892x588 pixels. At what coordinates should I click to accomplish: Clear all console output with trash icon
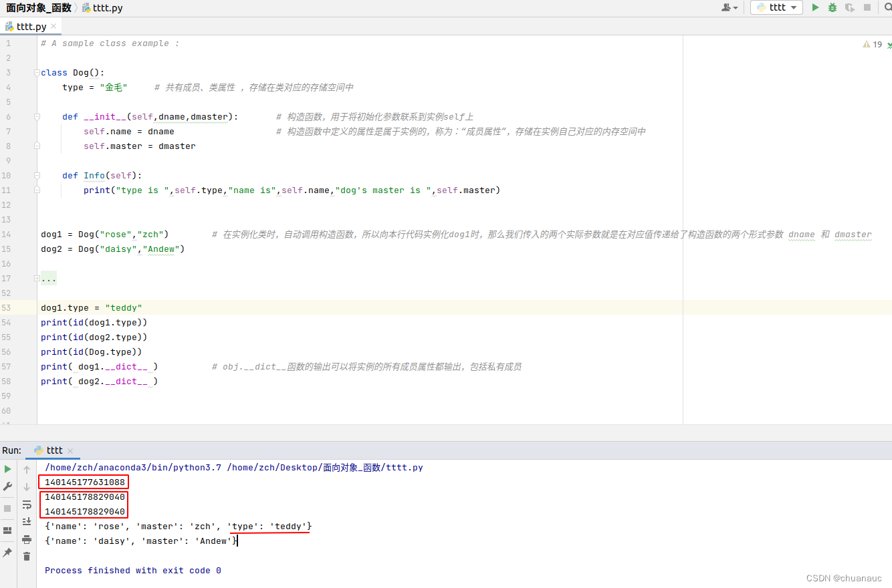coord(26,557)
